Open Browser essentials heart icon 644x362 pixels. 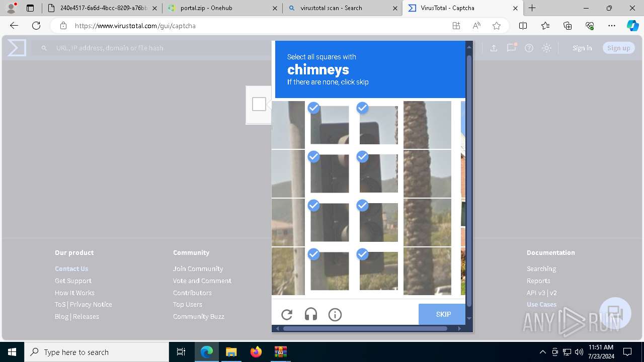pos(590,26)
